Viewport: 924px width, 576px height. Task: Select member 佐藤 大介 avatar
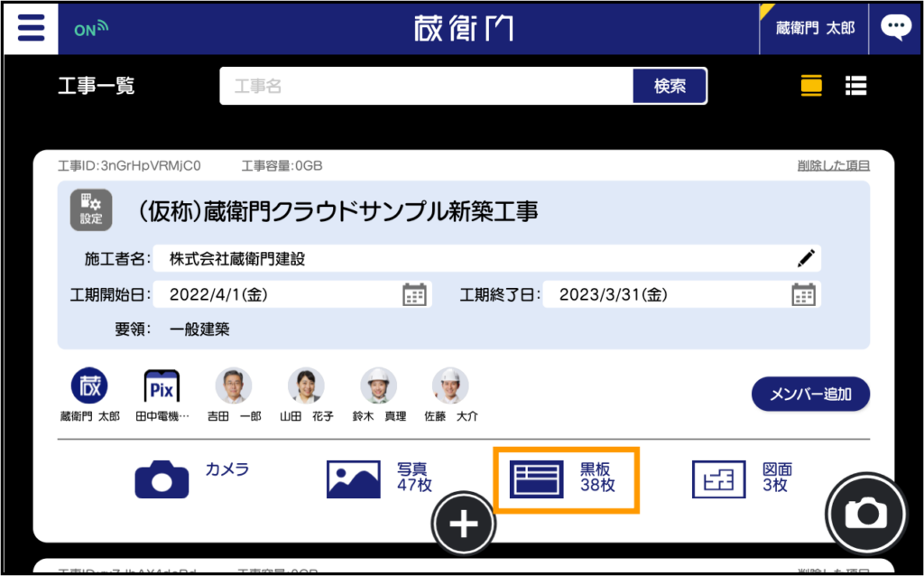451,386
